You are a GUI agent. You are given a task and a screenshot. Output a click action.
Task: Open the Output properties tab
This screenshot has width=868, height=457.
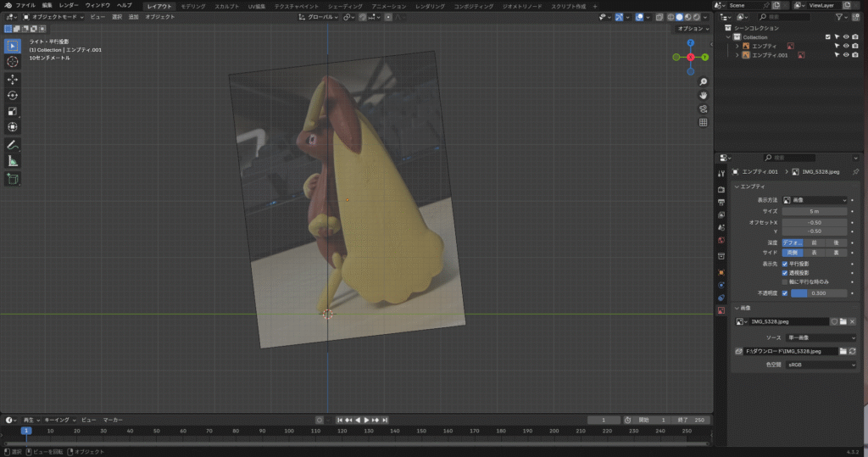click(721, 202)
